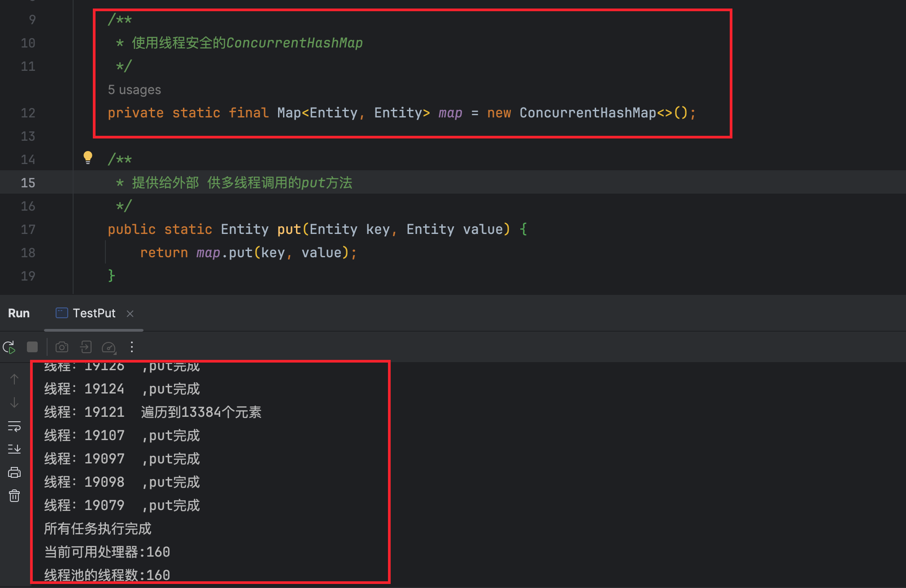Click the Run tool window label
Image resolution: width=906 pixels, height=588 pixels.
pyautogui.click(x=19, y=313)
